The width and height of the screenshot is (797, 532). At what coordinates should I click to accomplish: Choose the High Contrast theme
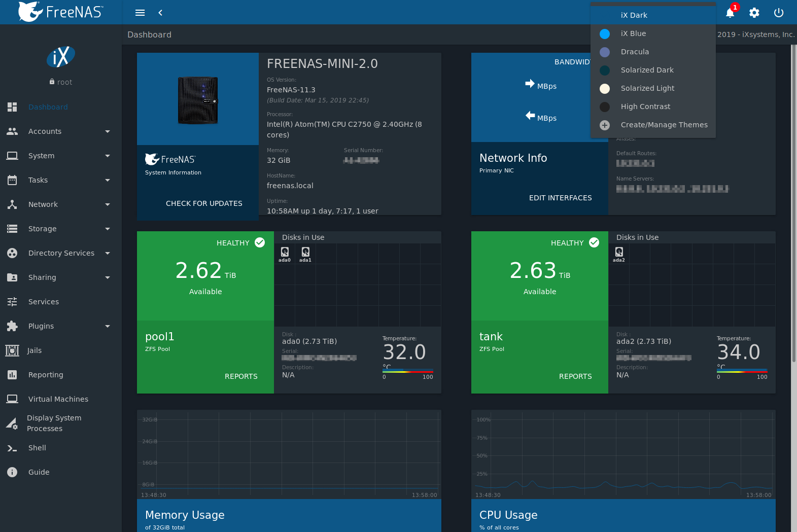click(653, 107)
